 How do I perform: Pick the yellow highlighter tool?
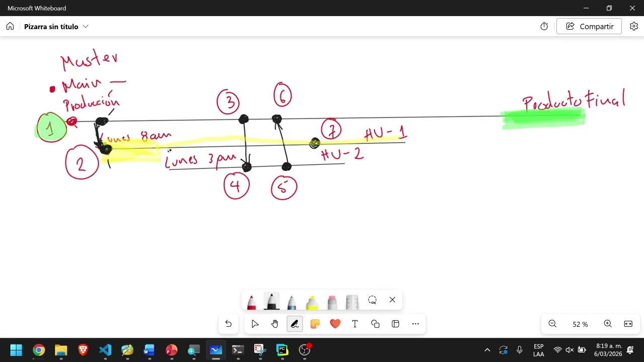(x=312, y=302)
